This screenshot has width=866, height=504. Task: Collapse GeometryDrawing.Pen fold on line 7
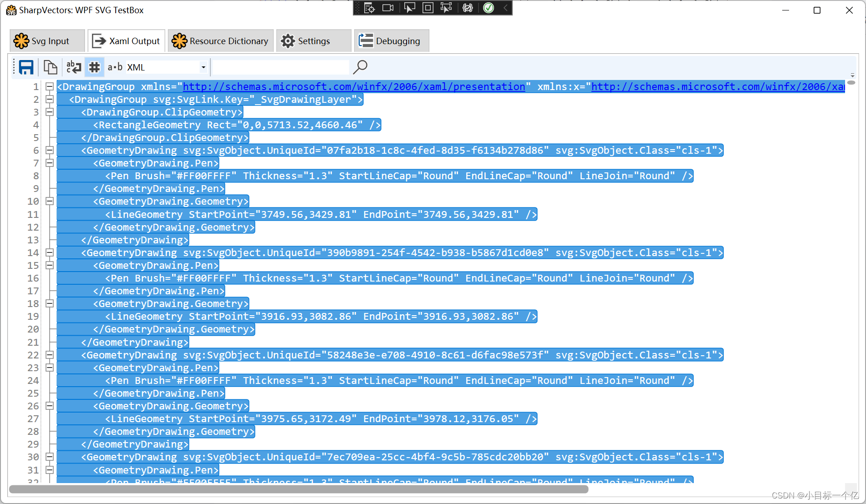coord(50,163)
